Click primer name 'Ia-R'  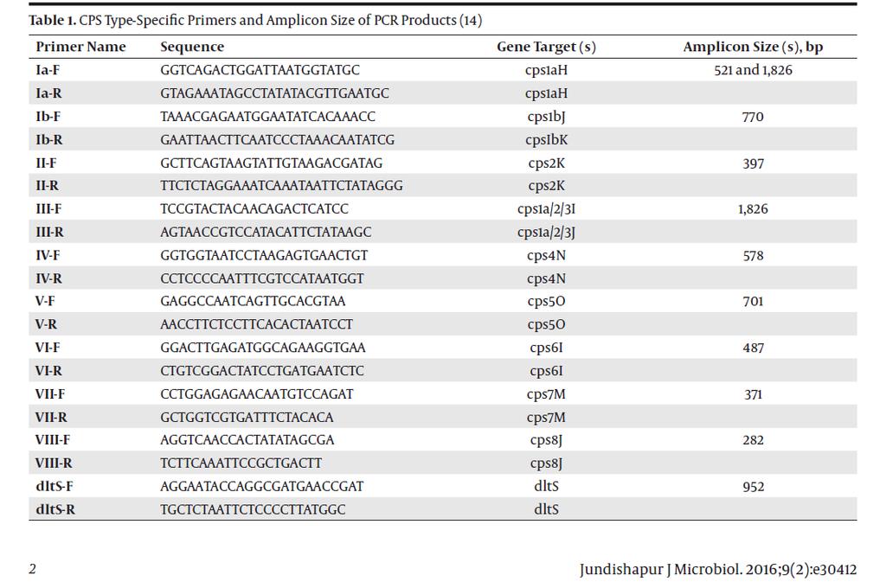coord(48,93)
